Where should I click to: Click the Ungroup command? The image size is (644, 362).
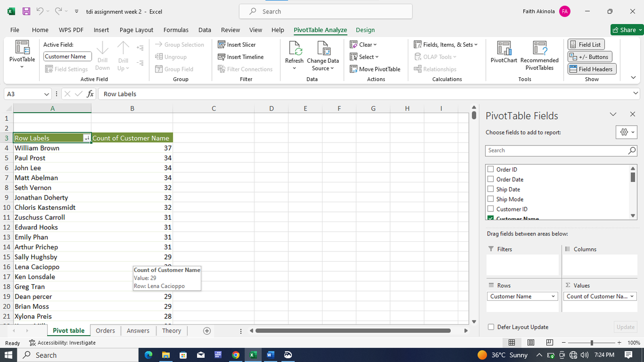pyautogui.click(x=171, y=57)
